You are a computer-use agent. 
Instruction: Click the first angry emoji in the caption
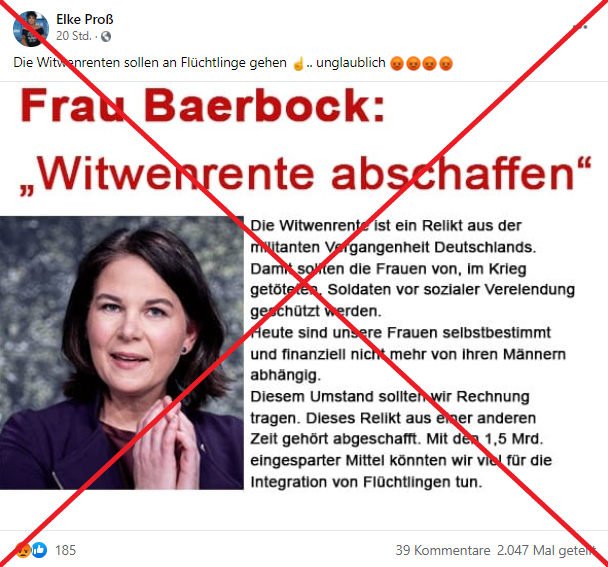397,63
